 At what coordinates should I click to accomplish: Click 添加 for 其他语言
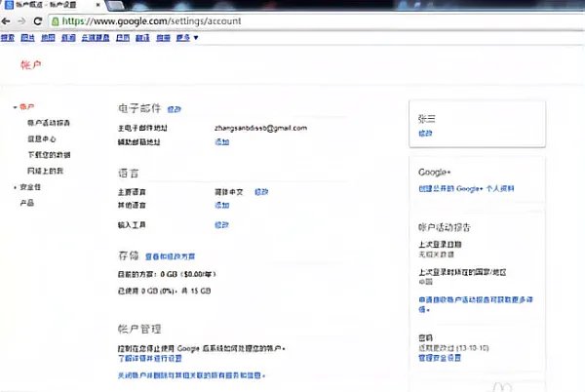(222, 205)
